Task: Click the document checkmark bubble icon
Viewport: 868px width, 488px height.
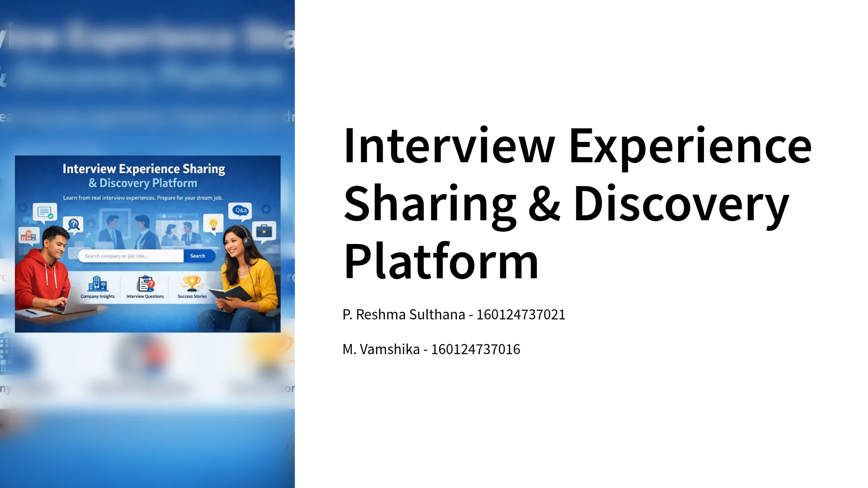Action: point(45,213)
